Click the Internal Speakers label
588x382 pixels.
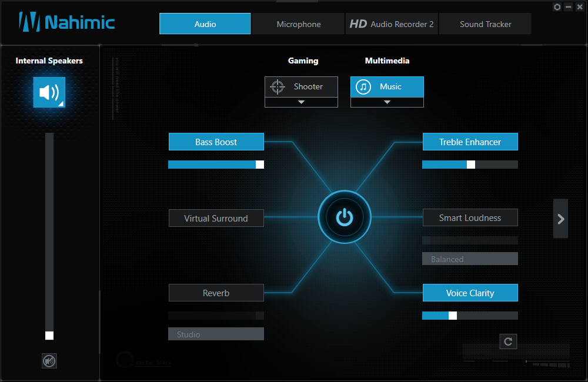(49, 61)
